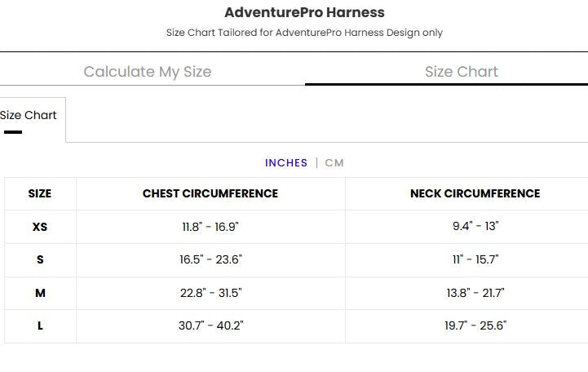Viewport: 588px width, 372px height.
Task: Click the S neck value 11" - 15.7"
Action: pos(475,260)
